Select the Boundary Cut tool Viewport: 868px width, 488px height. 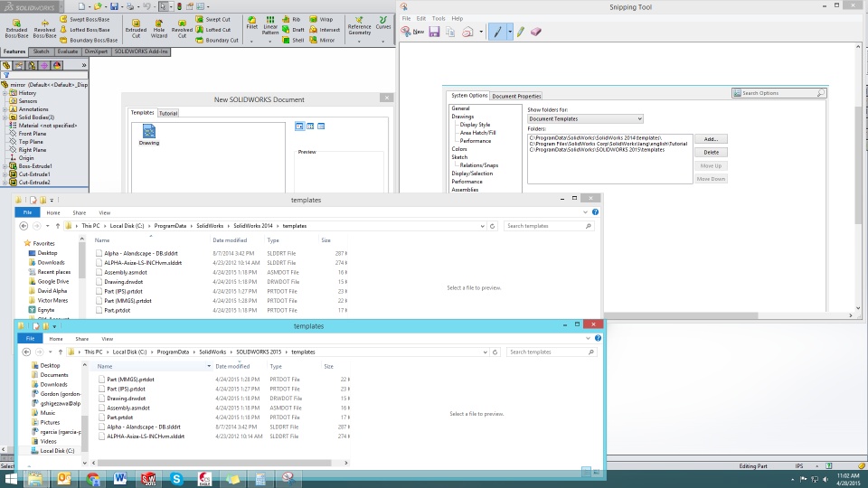point(217,40)
